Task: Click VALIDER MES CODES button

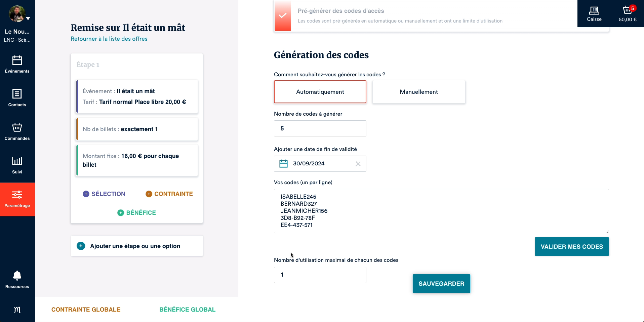Action: point(571,247)
